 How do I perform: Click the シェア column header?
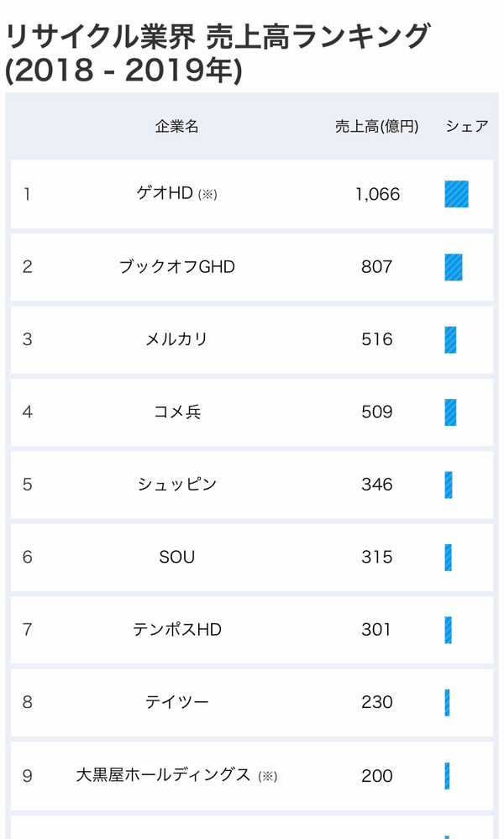coord(466,126)
